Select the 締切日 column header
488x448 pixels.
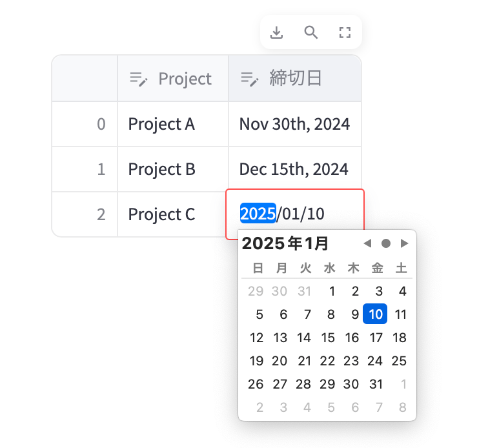click(296, 79)
